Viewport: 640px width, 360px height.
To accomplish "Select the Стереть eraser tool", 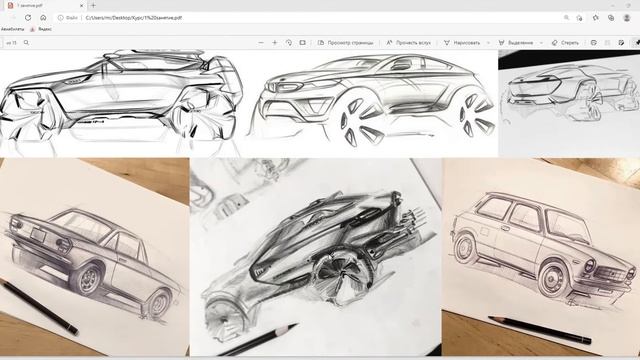I will (565, 42).
